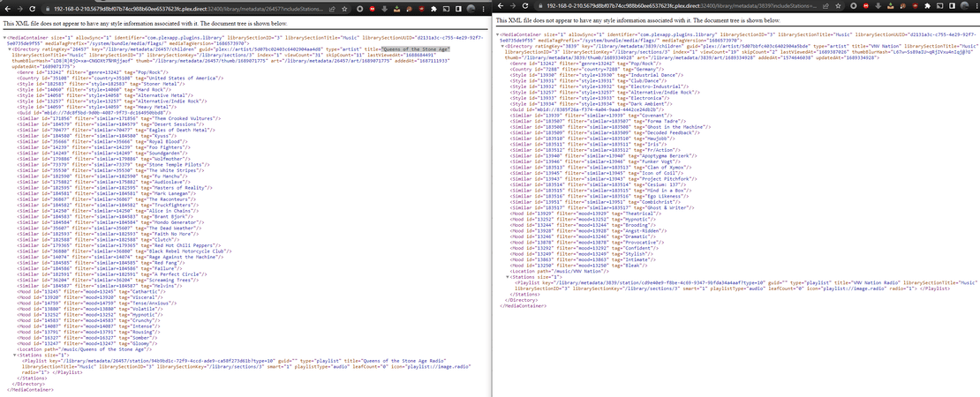Click "Cathartic" Mood row in left window
980x397 pixels.
[x=91, y=291]
